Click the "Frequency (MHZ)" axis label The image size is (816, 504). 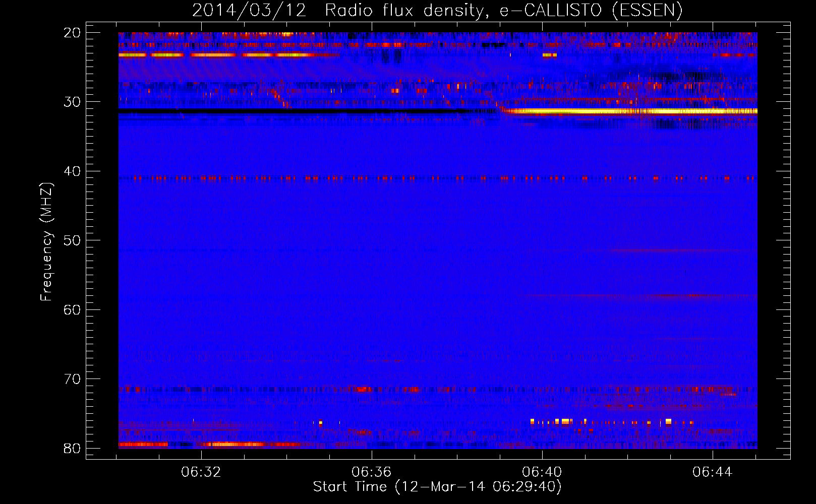(x=46, y=242)
